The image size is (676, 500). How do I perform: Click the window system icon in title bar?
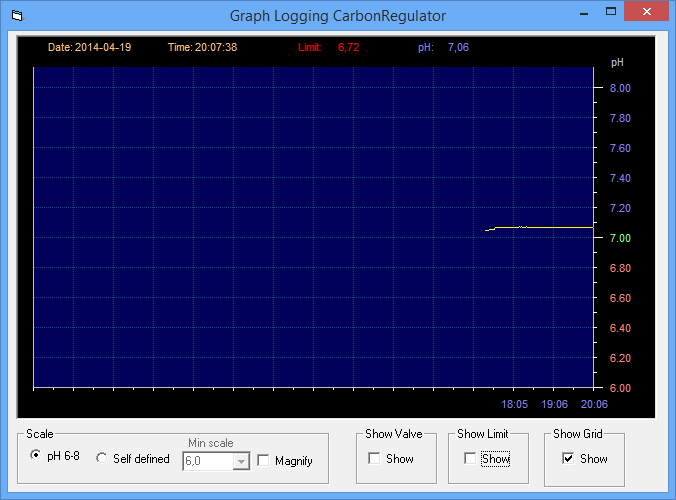(x=17, y=16)
